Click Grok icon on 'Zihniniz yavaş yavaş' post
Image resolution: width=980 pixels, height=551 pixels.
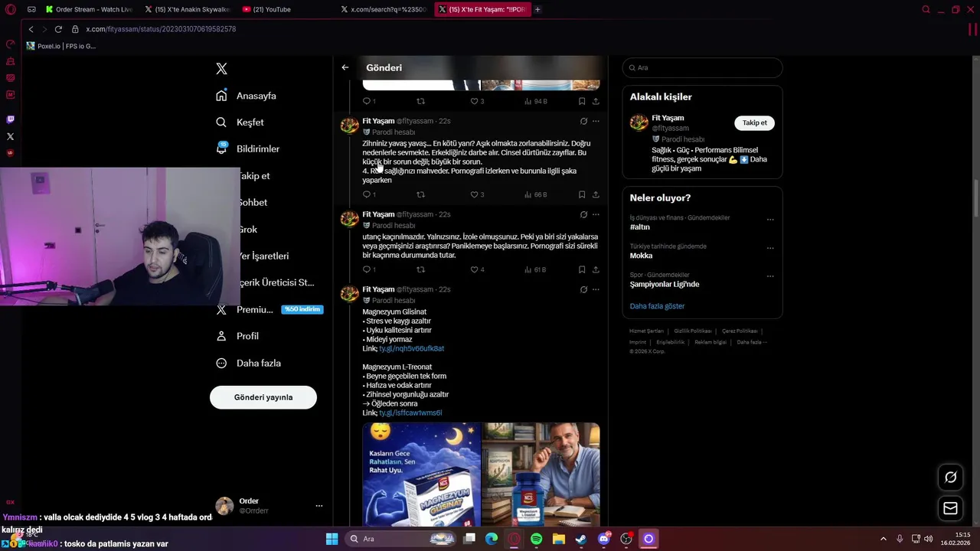583,121
